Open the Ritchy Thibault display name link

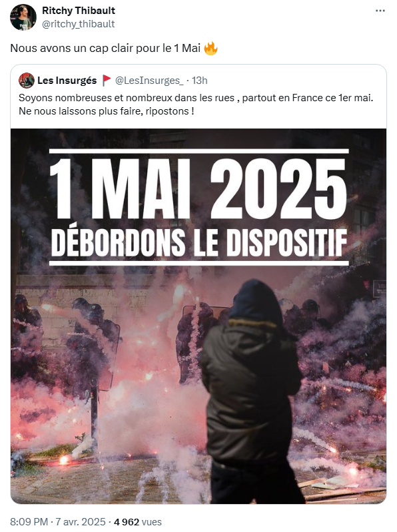(x=79, y=11)
